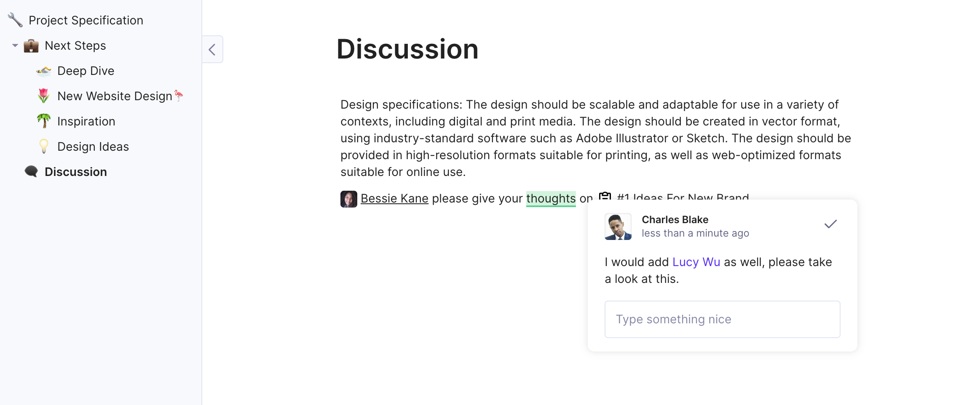Click the tulip icon beside New Website Design

point(44,96)
